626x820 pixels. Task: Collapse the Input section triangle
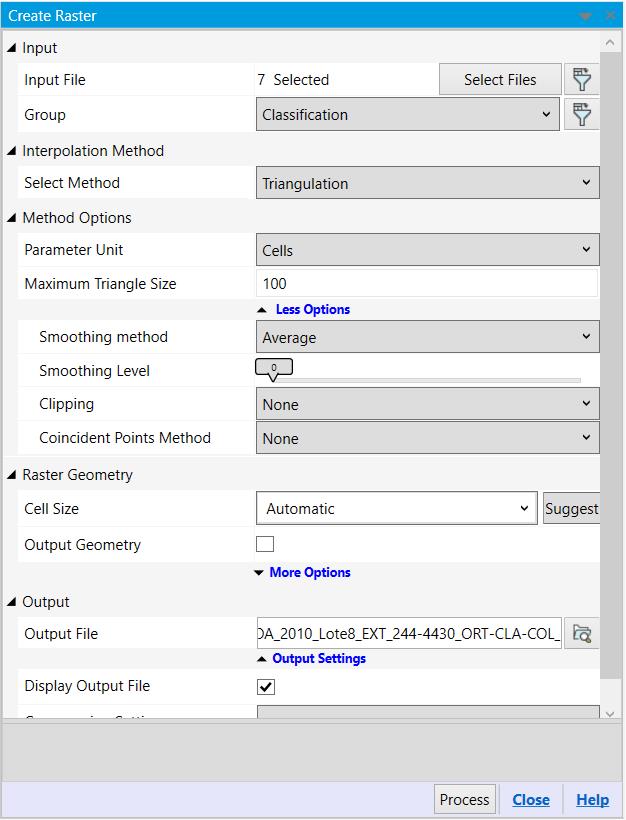click(12, 48)
